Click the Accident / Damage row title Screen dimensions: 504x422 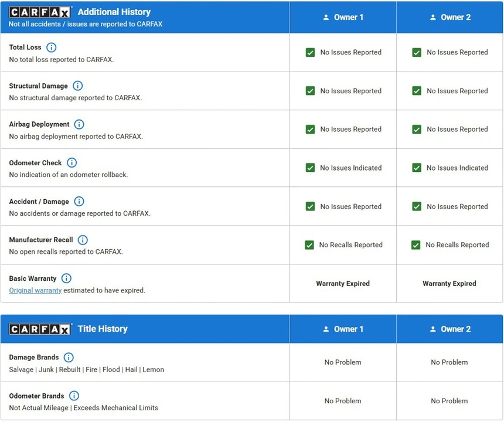(x=39, y=202)
